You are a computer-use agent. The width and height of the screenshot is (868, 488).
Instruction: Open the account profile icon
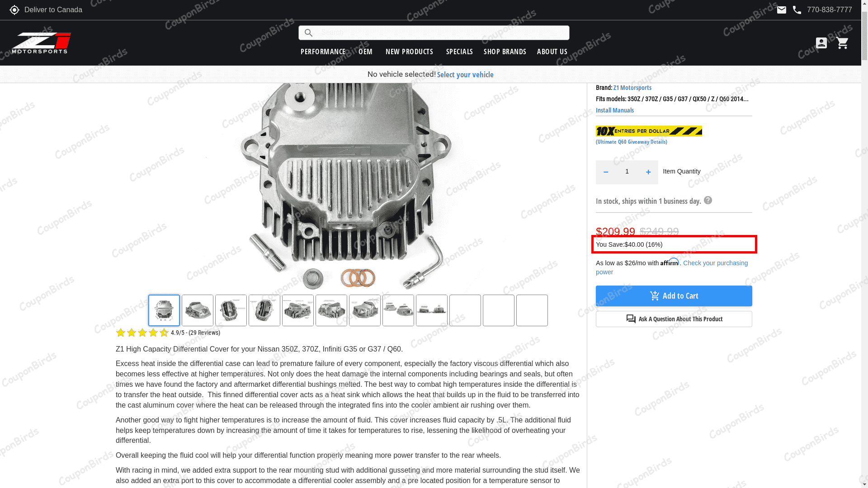[821, 42]
